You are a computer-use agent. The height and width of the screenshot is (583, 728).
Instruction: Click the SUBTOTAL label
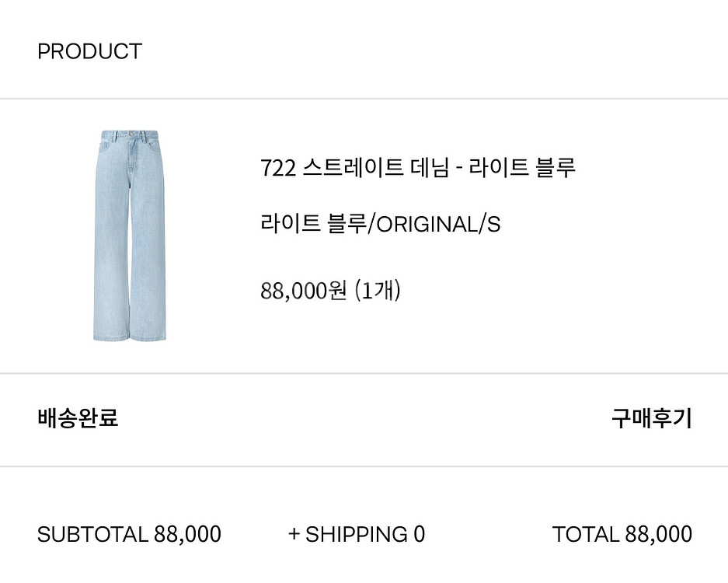click(x=92, y=534)
